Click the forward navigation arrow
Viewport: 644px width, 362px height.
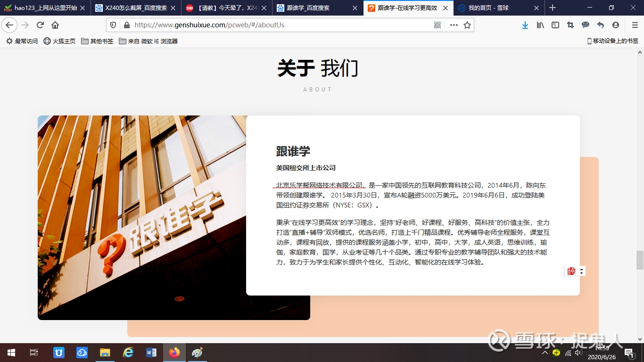tap(25, 25)
